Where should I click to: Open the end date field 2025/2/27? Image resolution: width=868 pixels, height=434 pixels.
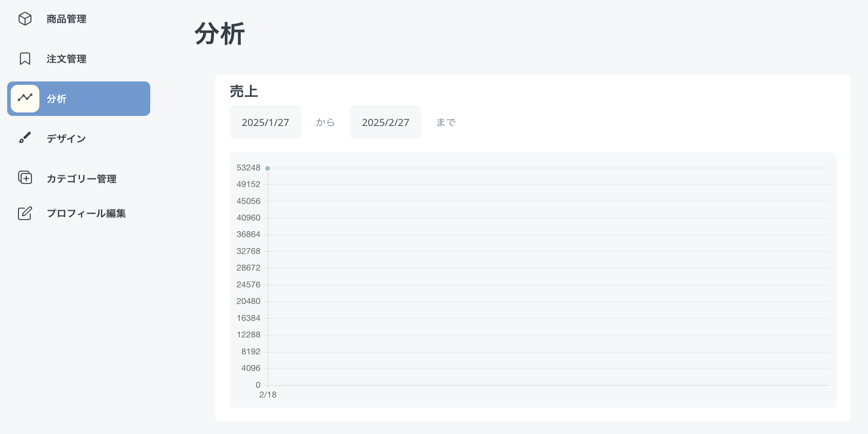385,122
